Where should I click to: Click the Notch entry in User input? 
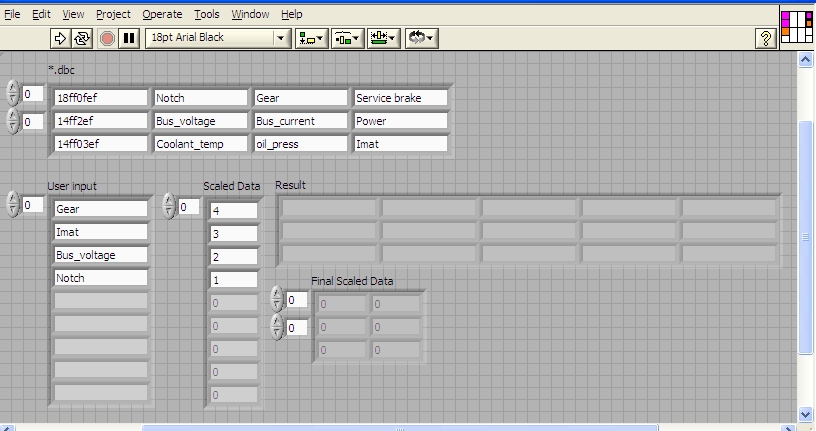(100, 277)
